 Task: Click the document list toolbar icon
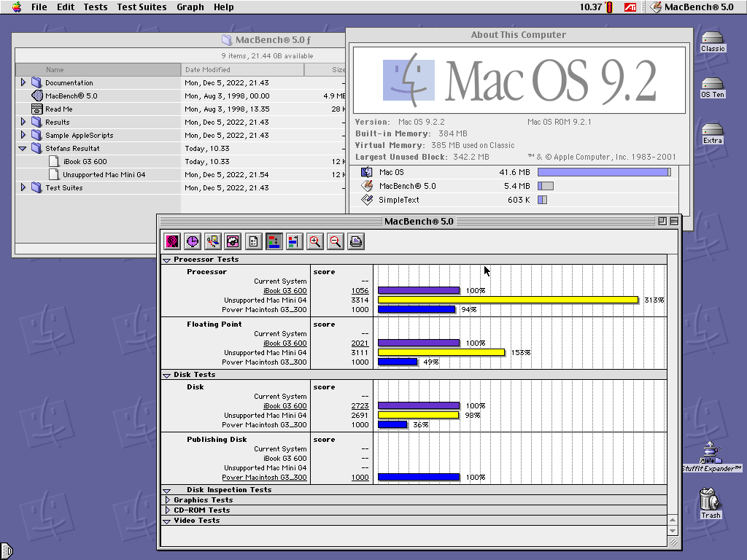[253, 241]
